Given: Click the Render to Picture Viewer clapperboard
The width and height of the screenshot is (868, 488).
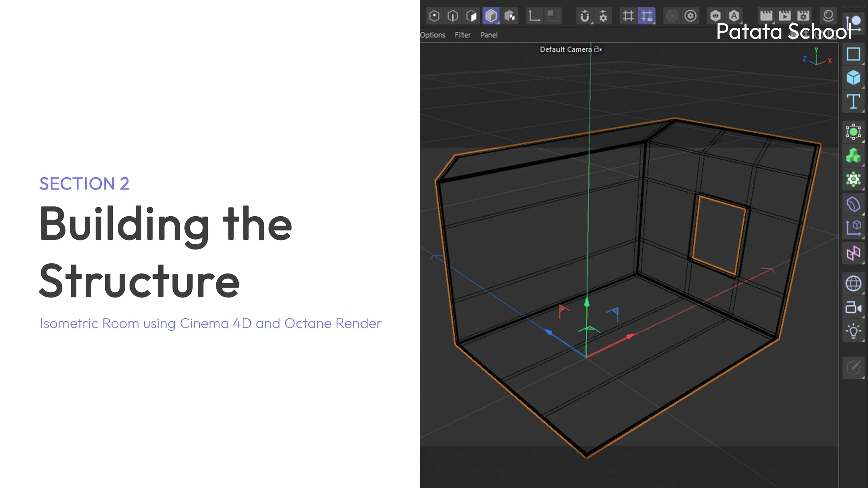Looking at the screenshot, I should coord(784,16).
